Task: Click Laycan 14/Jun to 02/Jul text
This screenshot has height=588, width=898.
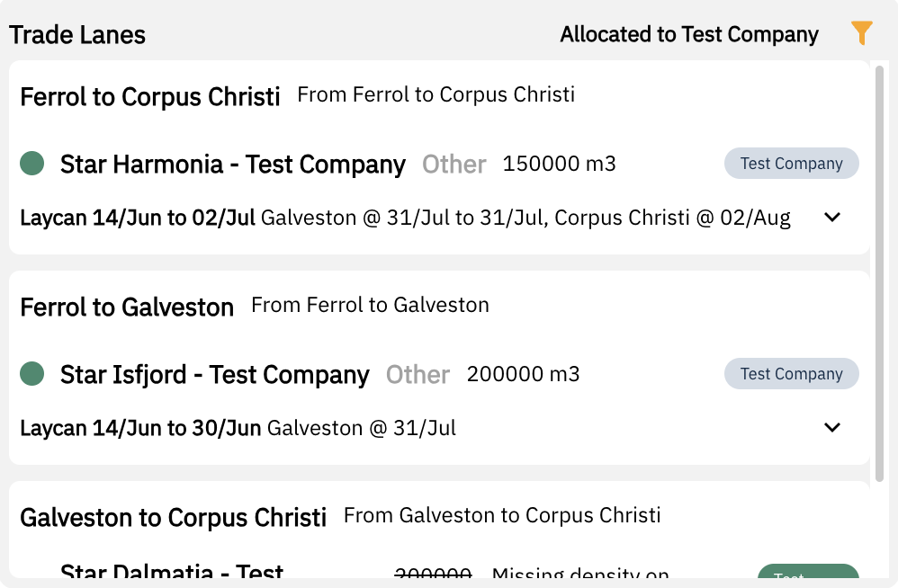Action: click(x=138, y=218)
